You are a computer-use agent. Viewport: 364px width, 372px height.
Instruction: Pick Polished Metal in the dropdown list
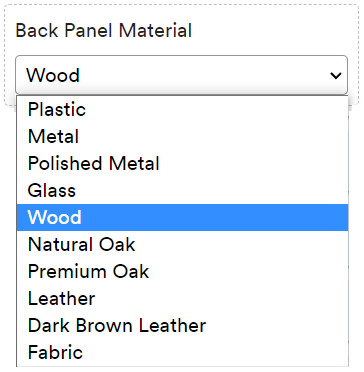(182, 163)
